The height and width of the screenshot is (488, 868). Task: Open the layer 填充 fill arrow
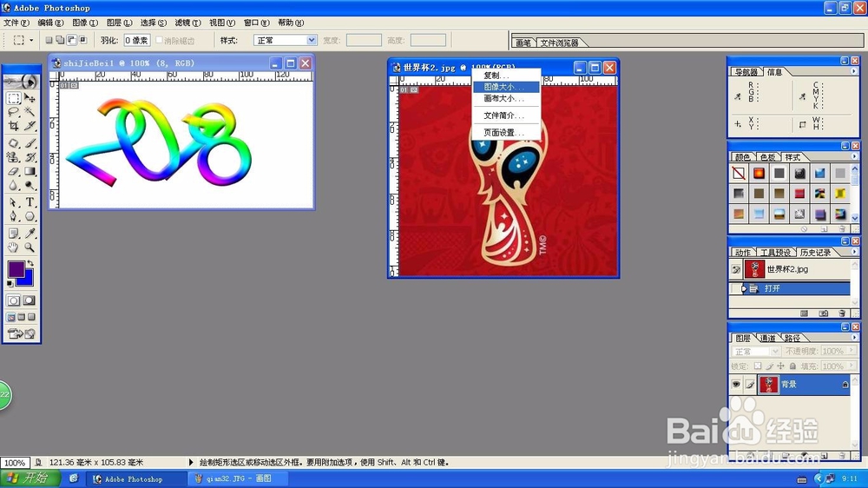tap(852, 366)
